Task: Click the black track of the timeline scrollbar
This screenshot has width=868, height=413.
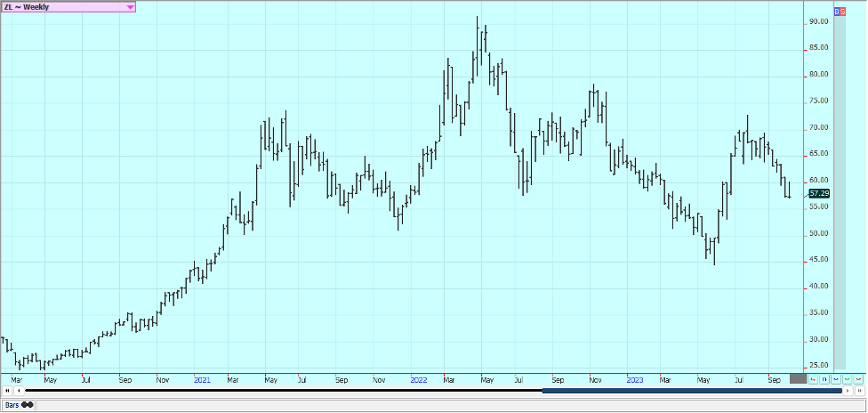Action: pos(284,391)
